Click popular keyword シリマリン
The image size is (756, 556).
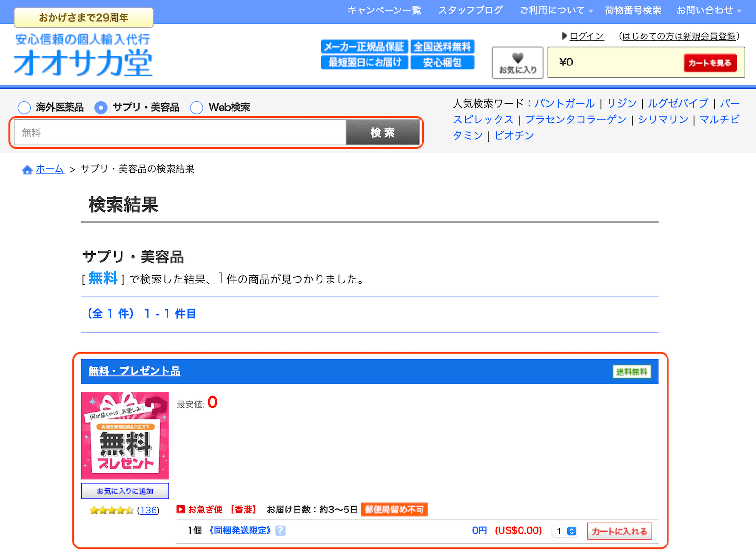tap(663, 120)
